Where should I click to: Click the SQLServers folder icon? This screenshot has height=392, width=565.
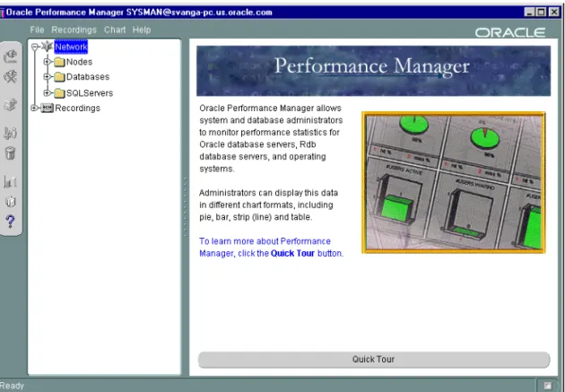click(59, 93)
